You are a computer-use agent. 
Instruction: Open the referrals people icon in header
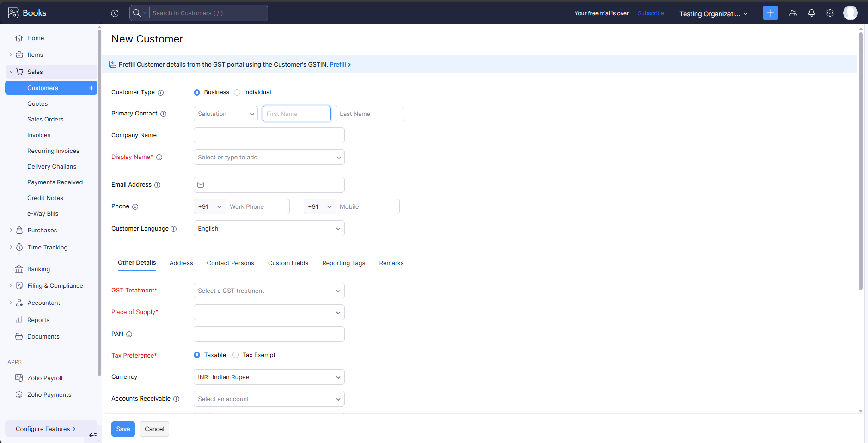tap(793, 13)
